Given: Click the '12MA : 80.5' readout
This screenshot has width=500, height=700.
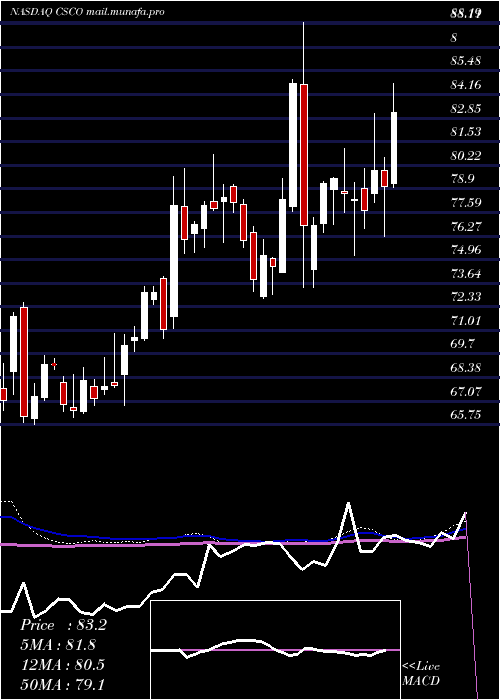Looking at the screenshot, I should pyautogui.click(x=62, y=664).
